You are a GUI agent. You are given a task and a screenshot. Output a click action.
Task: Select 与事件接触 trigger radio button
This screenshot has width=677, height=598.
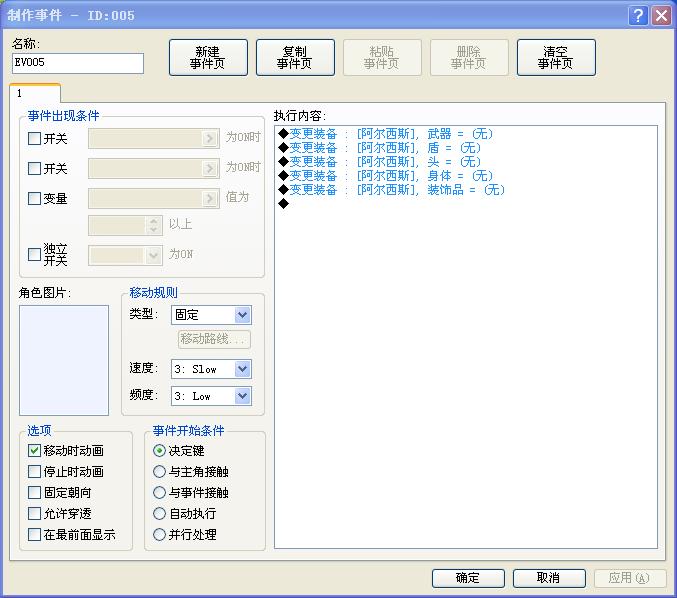pyautogui.click(x=159, y=493)
